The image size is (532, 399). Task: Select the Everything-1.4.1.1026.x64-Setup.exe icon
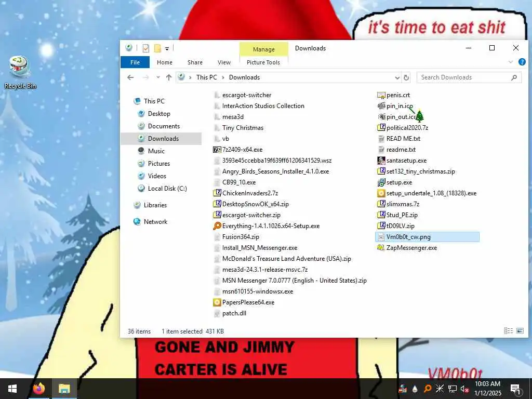click(x=217, y=226)
